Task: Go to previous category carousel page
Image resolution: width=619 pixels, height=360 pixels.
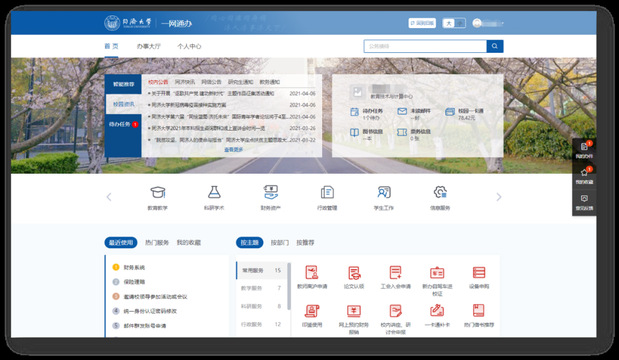Action: coord(109,197)
